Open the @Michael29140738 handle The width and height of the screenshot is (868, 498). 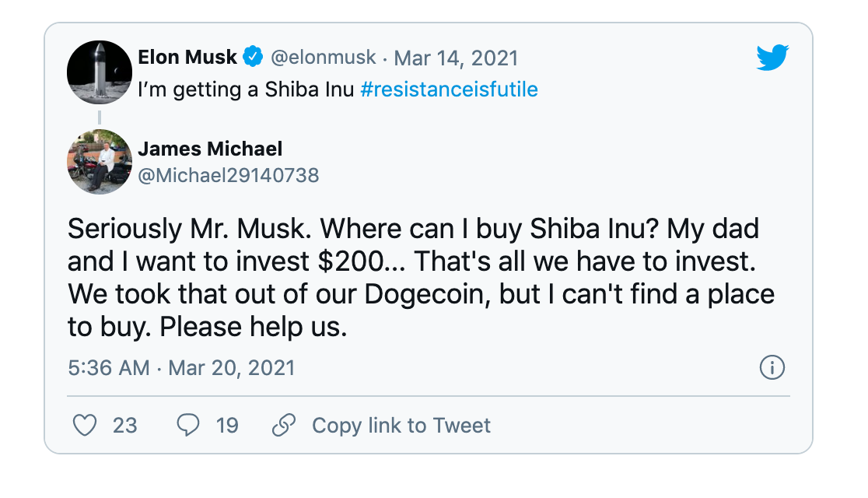point(229,175)
